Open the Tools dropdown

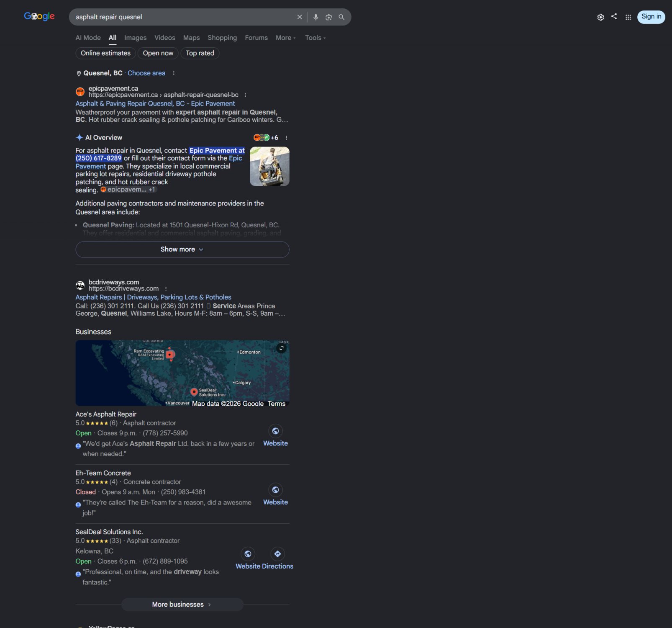tap(315, 38)
